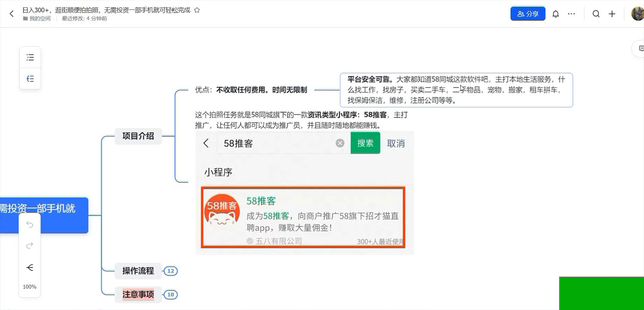
Task: Click the 58推客 search field in screenshot
Action: click(283, 143)
